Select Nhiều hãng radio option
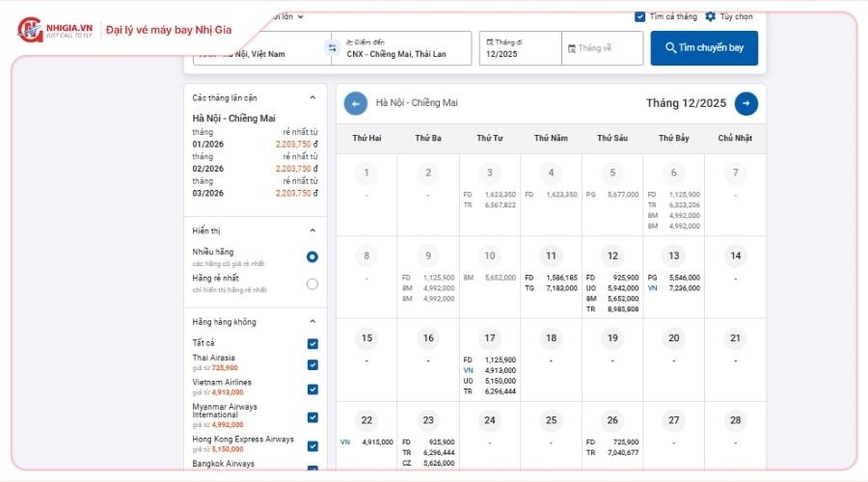 312,257
